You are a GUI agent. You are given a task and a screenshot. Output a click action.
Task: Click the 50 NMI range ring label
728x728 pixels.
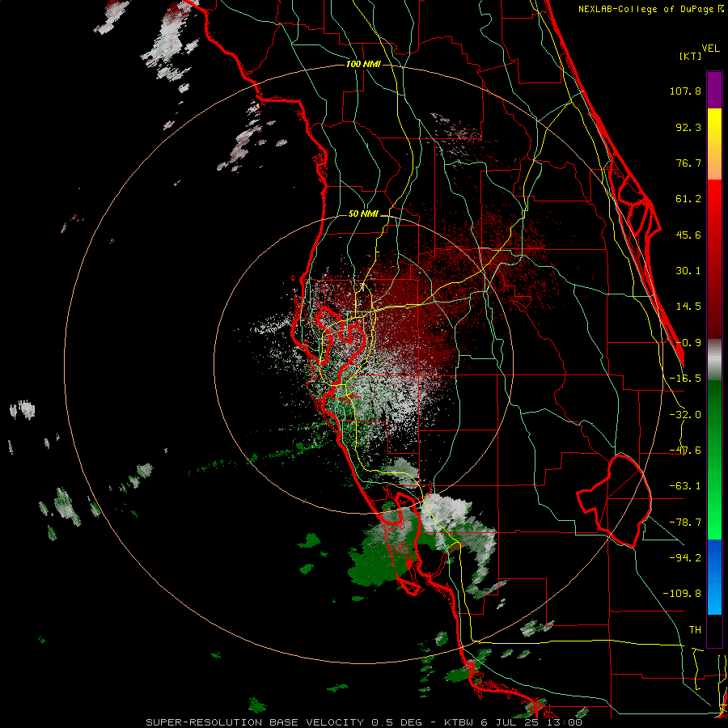click(363, 214)
